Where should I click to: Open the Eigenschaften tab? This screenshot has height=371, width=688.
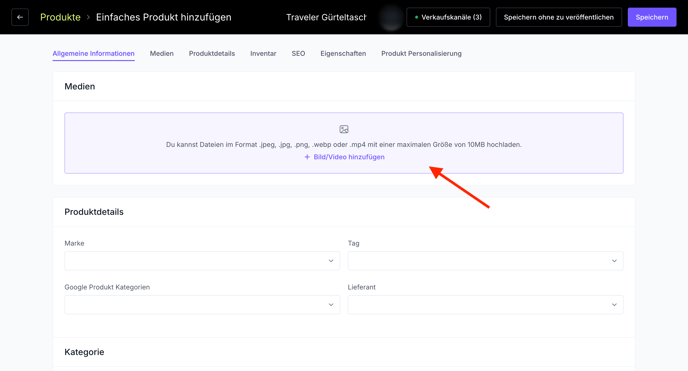coord(343,54)
